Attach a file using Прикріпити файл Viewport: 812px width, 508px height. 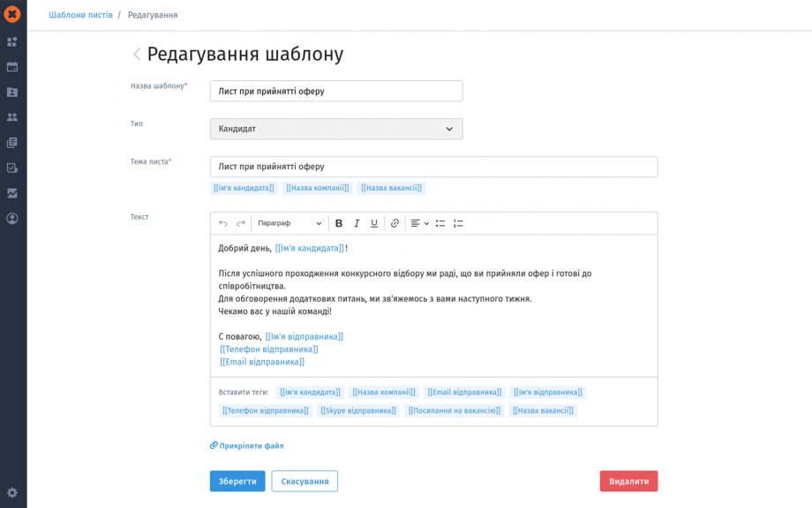tap(246, 445)
